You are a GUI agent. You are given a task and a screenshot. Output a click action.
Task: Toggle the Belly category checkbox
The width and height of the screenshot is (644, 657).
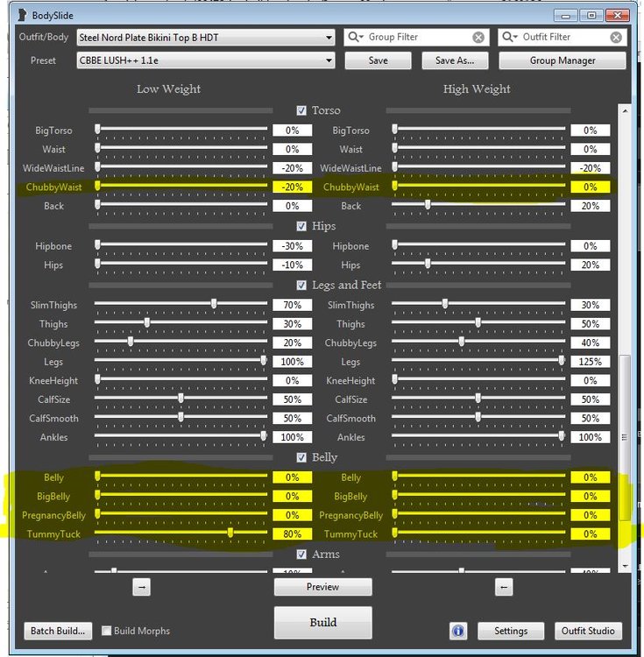point(301,457)
